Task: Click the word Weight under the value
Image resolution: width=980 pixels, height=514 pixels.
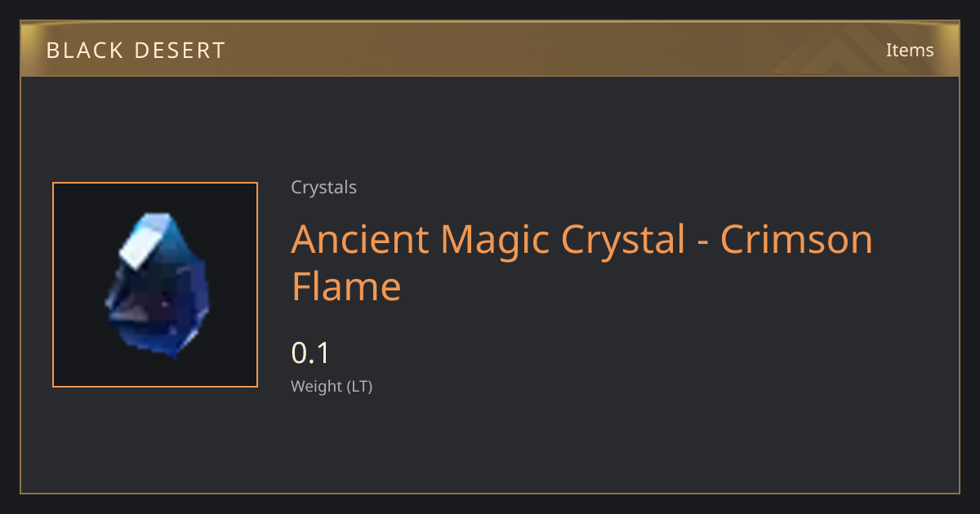Action: (317, 387)
